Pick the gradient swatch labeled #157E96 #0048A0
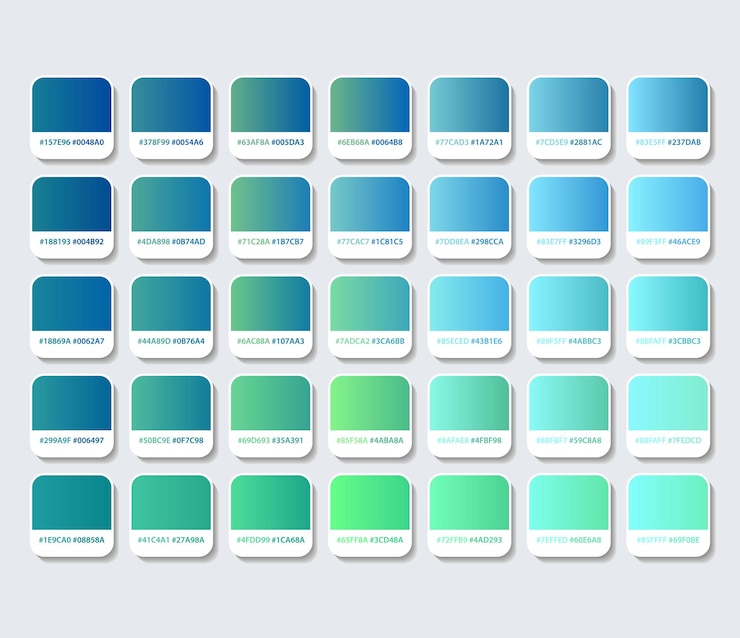The height and width of the screenshot is (638, 740). point(72,105)
